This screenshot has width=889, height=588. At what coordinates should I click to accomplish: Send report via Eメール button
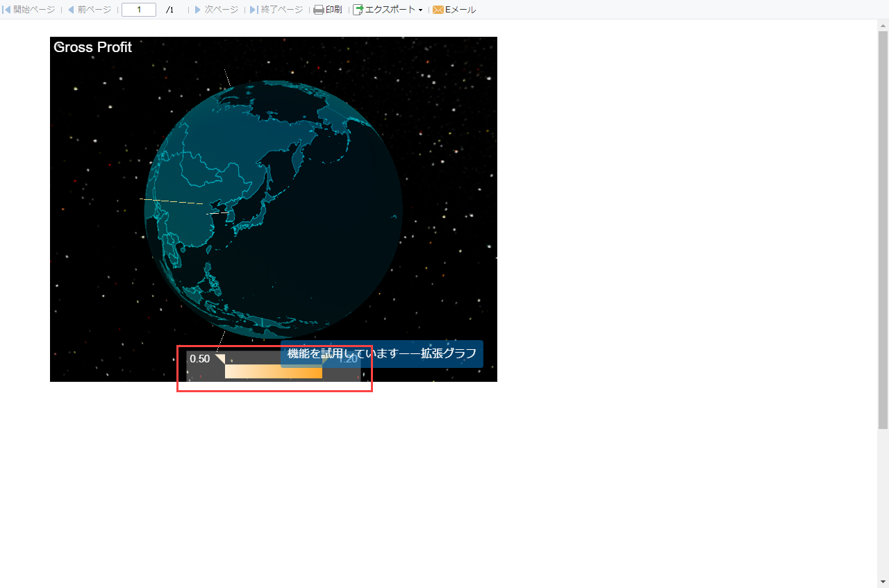point(454,10)
